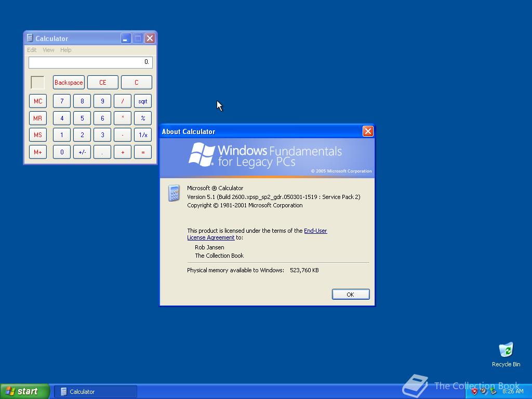Click the Calculator icon in About dialog
This screenshot has width=532, height=399.
tap(174, 193)
